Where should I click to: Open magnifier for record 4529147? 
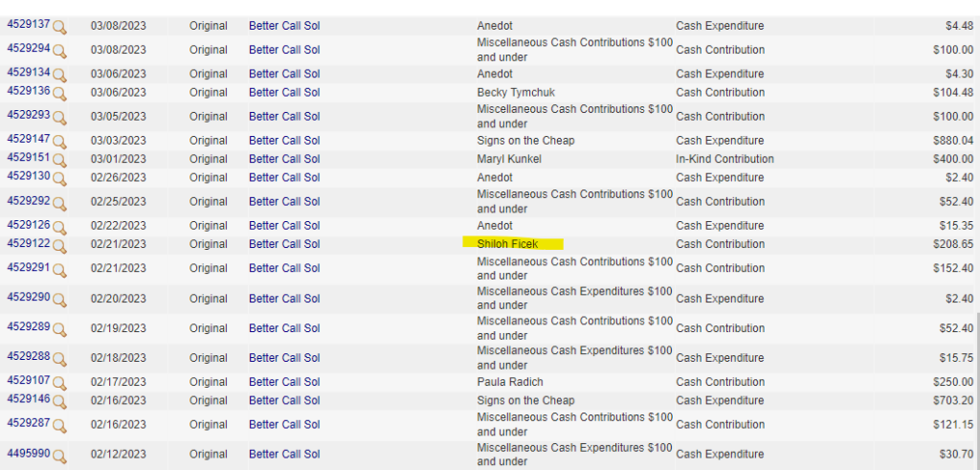60,142
